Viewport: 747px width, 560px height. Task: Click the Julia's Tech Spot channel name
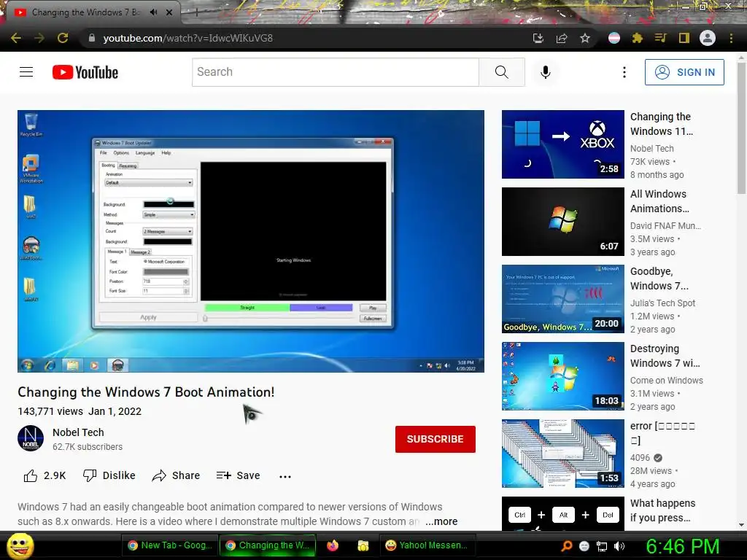pos(662,303)
